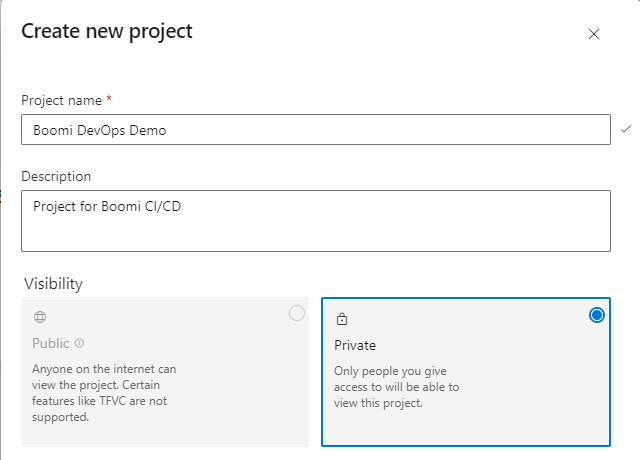The image size is (640, 460).
Task: Click the Private visibility description text
Action: coord(396,387)
